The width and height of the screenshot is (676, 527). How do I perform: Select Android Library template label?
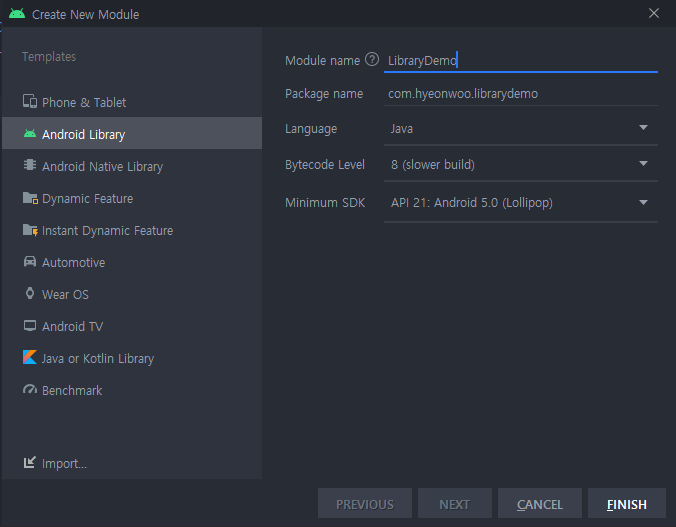[x=83, y=135]
